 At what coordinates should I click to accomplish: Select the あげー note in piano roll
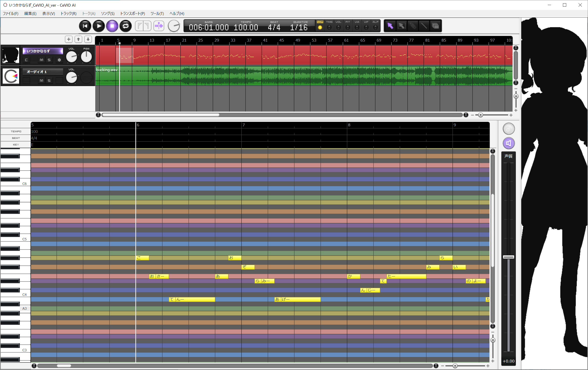(297, 299)
